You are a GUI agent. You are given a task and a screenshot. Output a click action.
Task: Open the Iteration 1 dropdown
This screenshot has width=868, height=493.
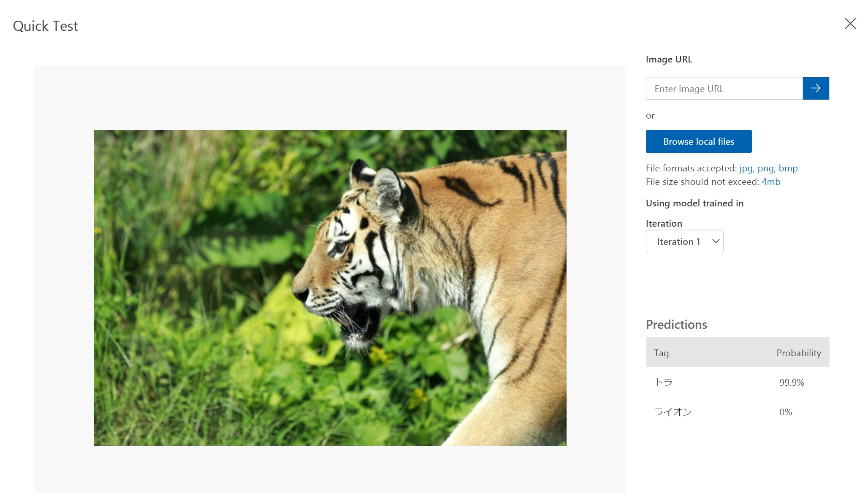684,241
